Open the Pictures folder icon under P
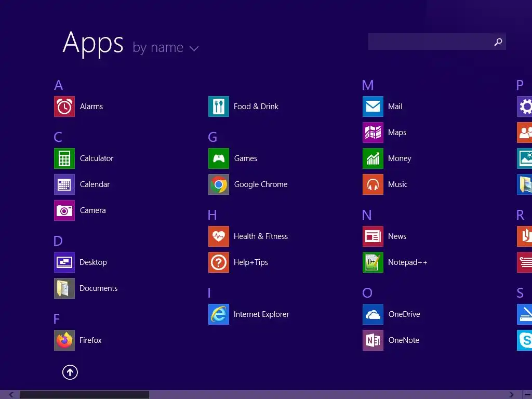The height and width of the screenshot is (399, 532). [525, 184]
